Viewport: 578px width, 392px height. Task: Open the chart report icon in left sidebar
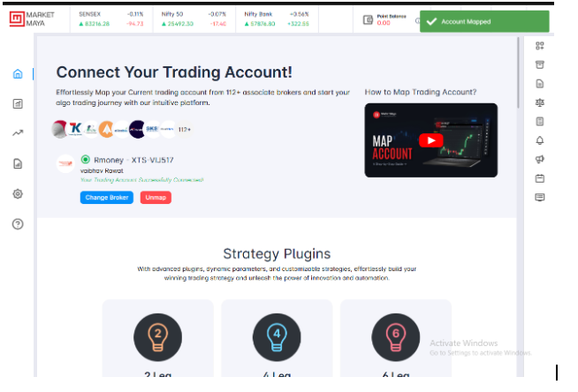click(18, 104)
